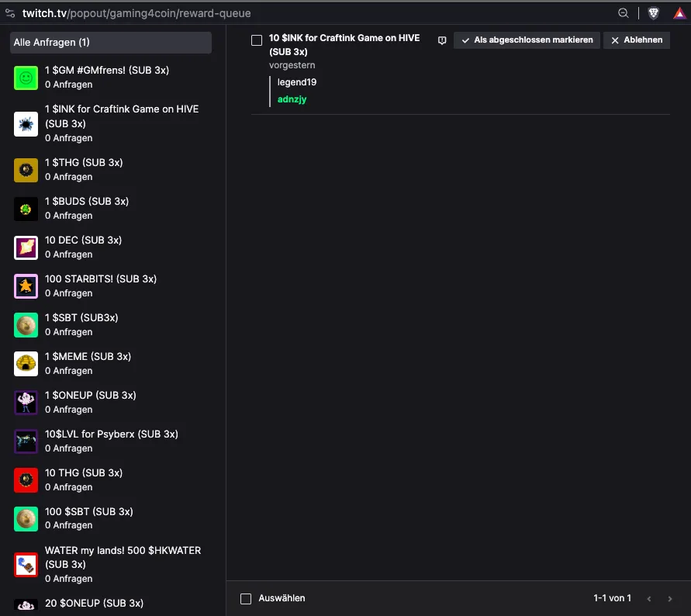Click the Brave Rewards triangle icon
The height and width of the screenshot is (616, 691).
pos(679,13)
